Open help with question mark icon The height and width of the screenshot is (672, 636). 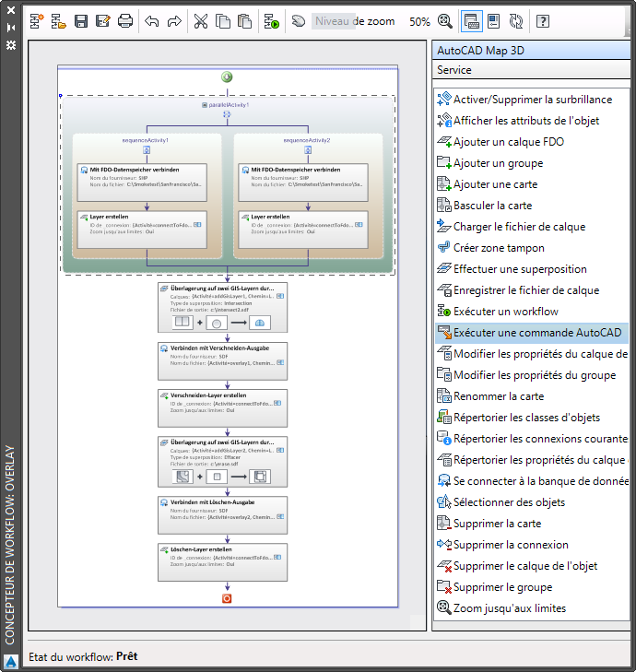pos(543,21)
